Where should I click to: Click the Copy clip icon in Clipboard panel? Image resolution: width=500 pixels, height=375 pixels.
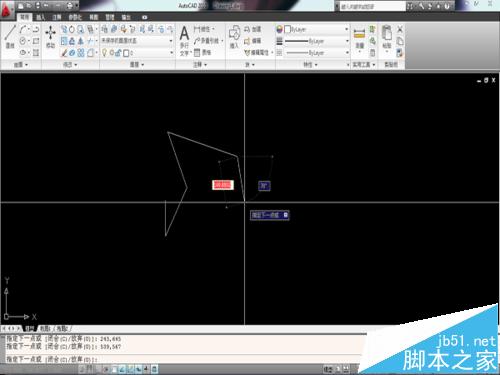[400, 41]
